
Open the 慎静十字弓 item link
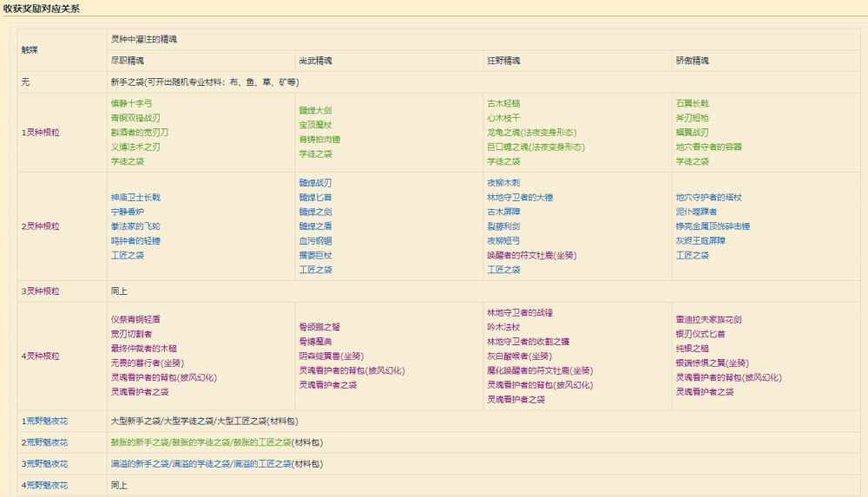[x=131, y=103]
